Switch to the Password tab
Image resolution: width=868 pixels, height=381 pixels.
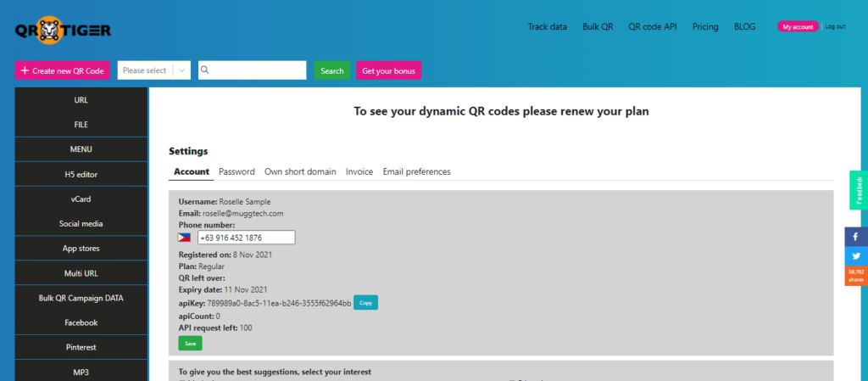pos(237,171)
